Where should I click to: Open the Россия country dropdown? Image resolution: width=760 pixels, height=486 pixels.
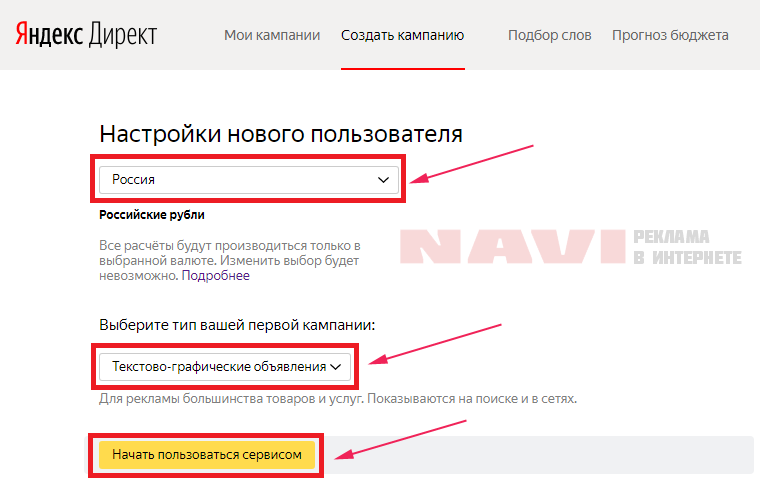pos(249,180)
